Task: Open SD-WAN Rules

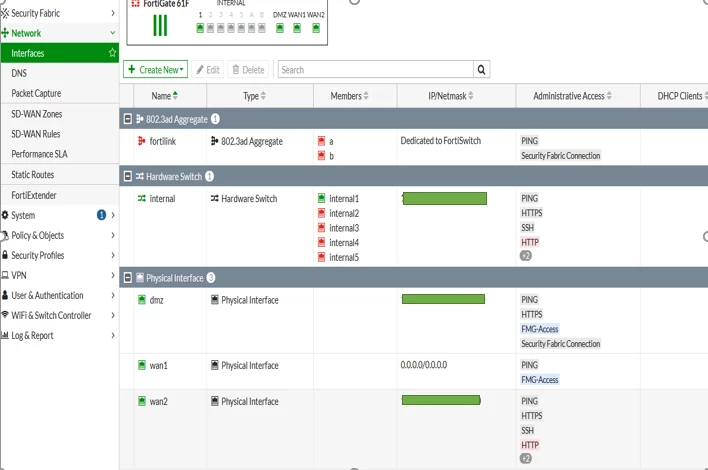Action: click(36, 134)
